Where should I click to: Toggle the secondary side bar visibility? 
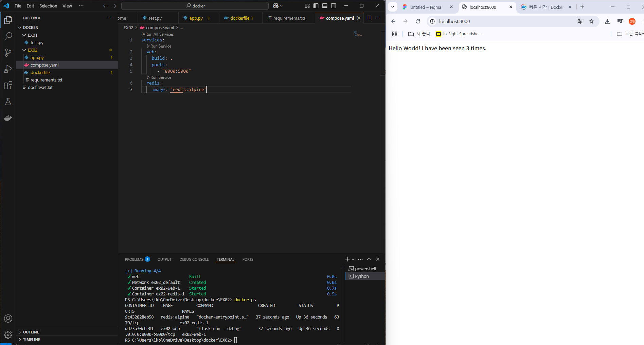(334, 6)
